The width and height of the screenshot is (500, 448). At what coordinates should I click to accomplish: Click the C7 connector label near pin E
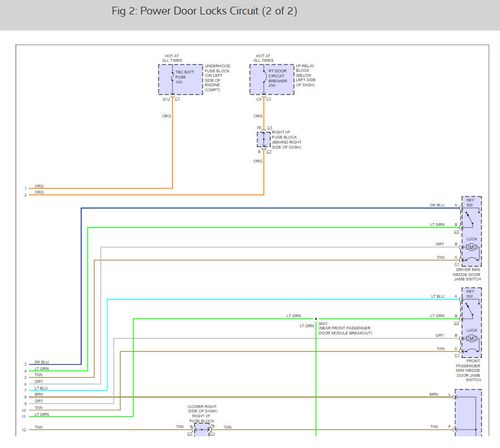click(x=269, y=152)
